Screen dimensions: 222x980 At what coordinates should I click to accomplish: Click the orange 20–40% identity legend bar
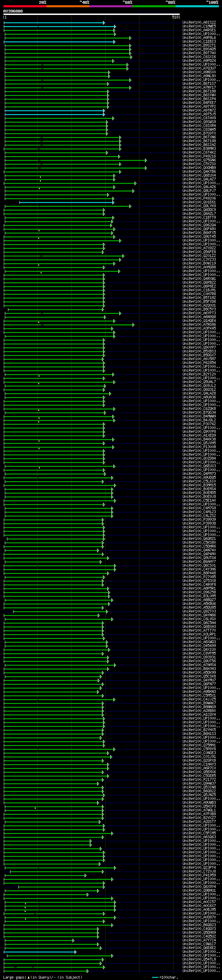(68, 6)
